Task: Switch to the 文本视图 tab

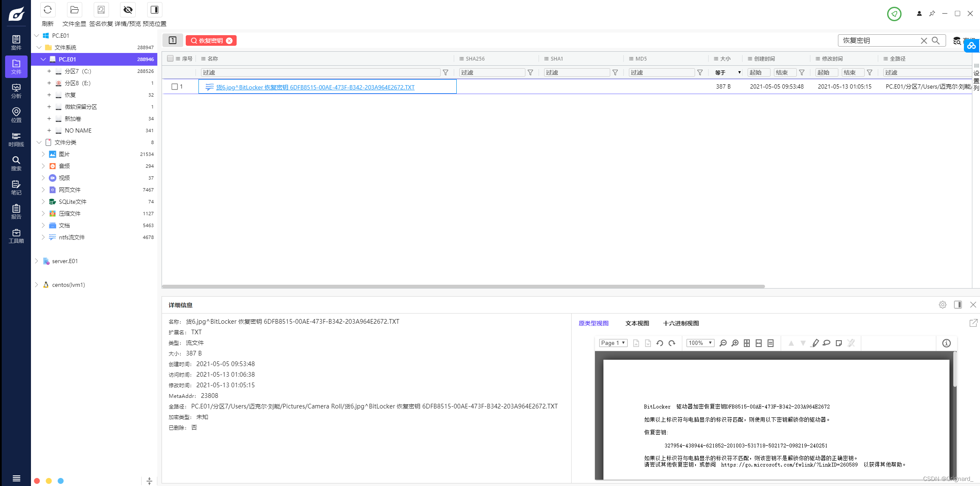Action: [637, 323]
